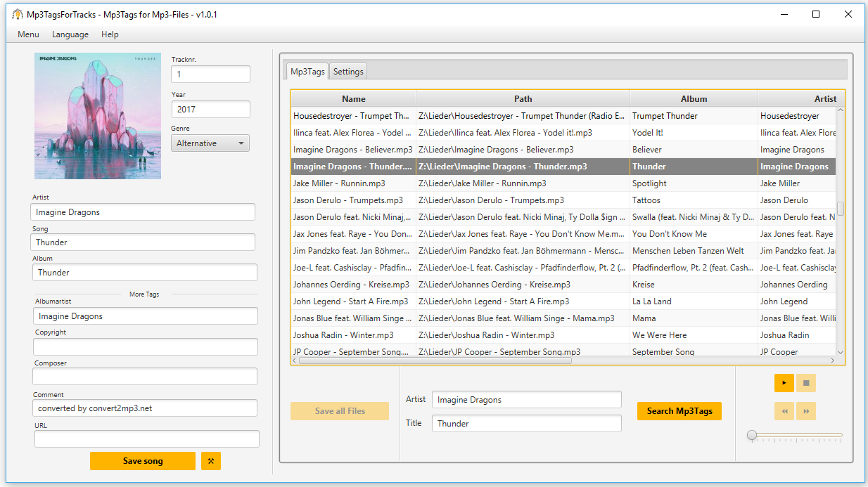Click the scroll up arrow of the table
The height and width of the screenshot is (487, 868).
click(x=840, y=112)
